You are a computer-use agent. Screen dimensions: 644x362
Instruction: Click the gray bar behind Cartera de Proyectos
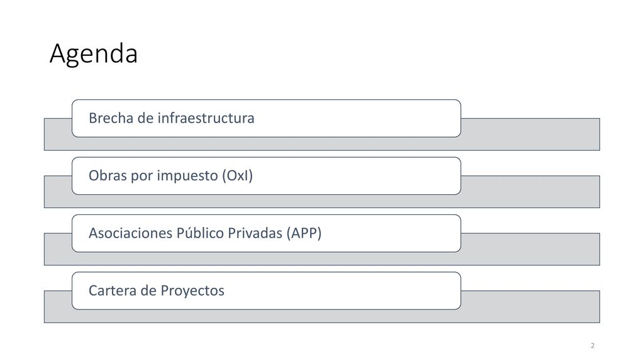[530, 307]
